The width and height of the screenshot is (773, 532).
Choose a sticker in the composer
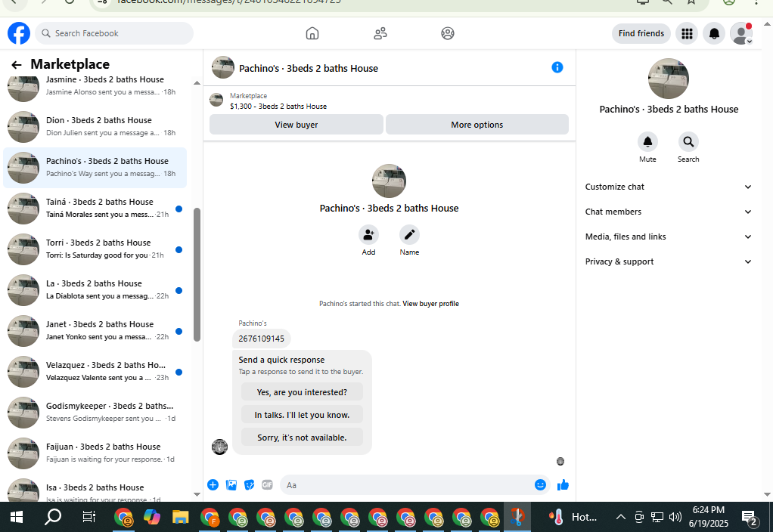point(249,484)
